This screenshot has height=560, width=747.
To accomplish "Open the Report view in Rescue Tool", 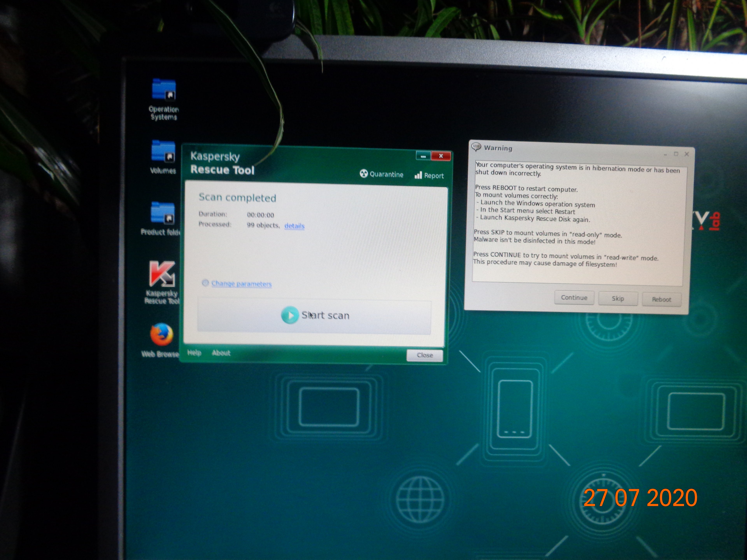I will [429, 175].
